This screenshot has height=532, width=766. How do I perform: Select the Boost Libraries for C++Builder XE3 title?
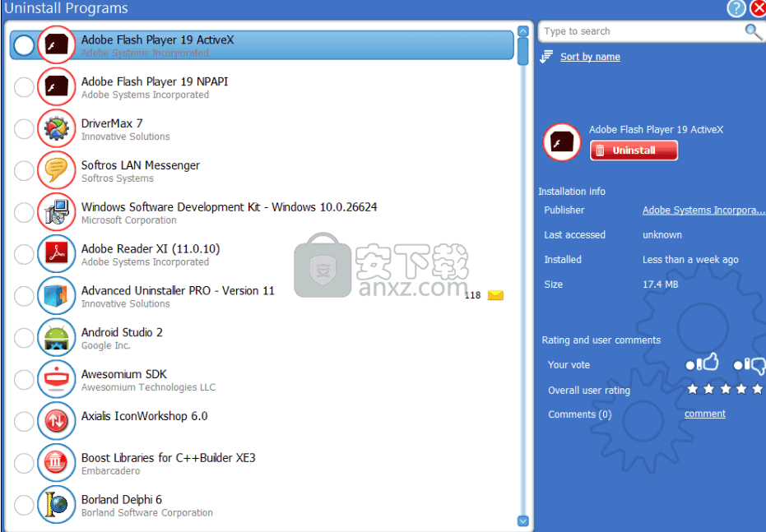(x=168, y=458)
